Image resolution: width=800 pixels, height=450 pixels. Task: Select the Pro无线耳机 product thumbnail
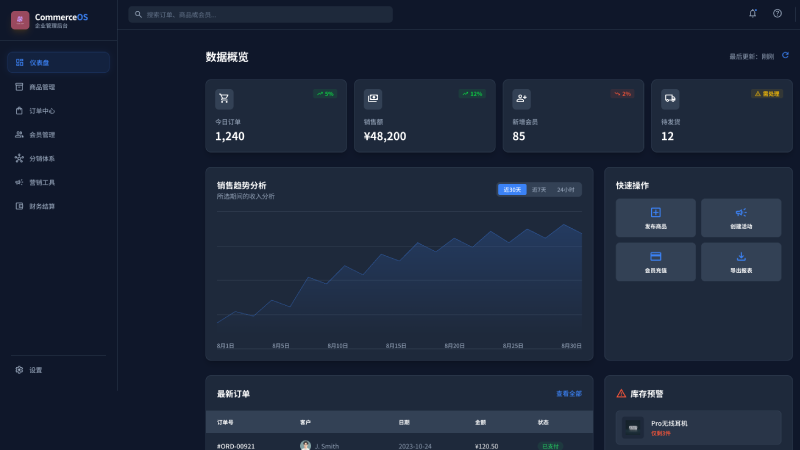(x=633, y=428)
